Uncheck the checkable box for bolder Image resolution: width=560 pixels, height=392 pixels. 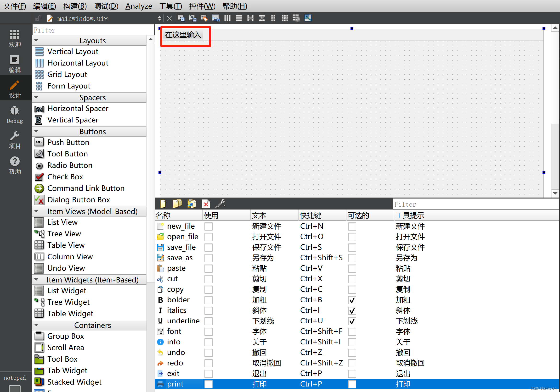pyautogui.click(x=352, y=300)
